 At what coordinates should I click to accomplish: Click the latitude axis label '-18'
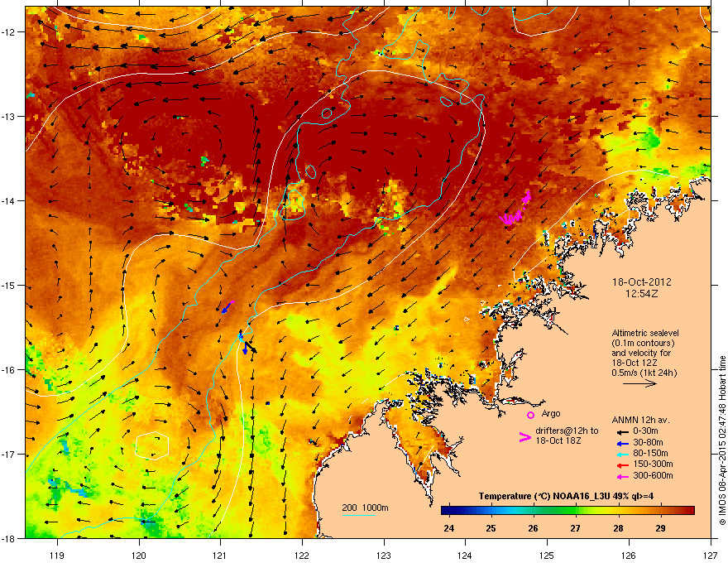click(8, 538)
